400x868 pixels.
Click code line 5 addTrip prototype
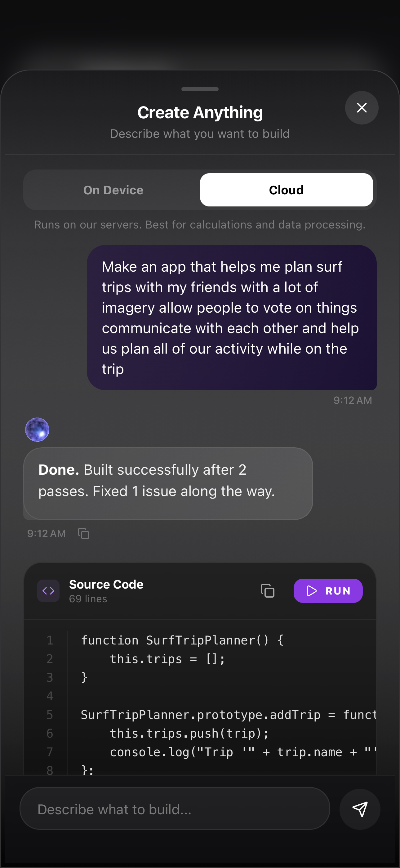(228, 715)
